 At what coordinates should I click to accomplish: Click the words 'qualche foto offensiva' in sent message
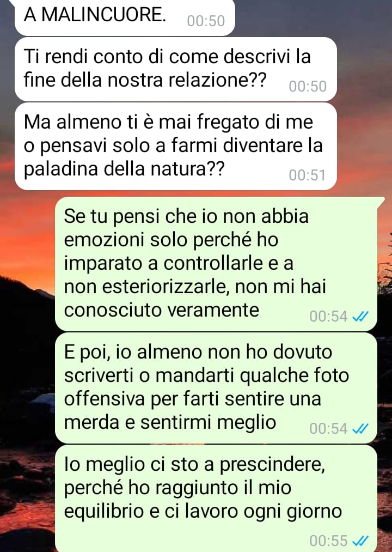coord(206,387)
